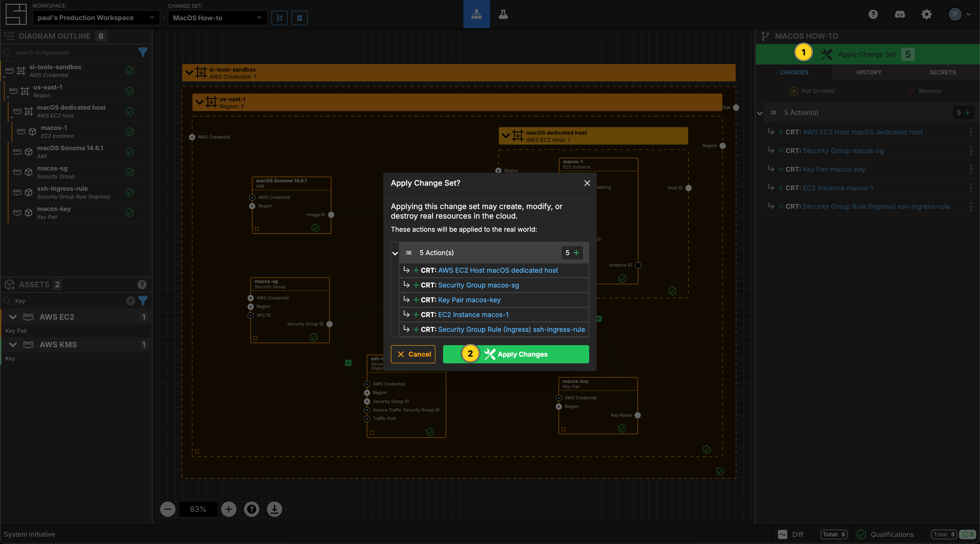
Task: Click the Remove action button
Action: click(924, 91)
